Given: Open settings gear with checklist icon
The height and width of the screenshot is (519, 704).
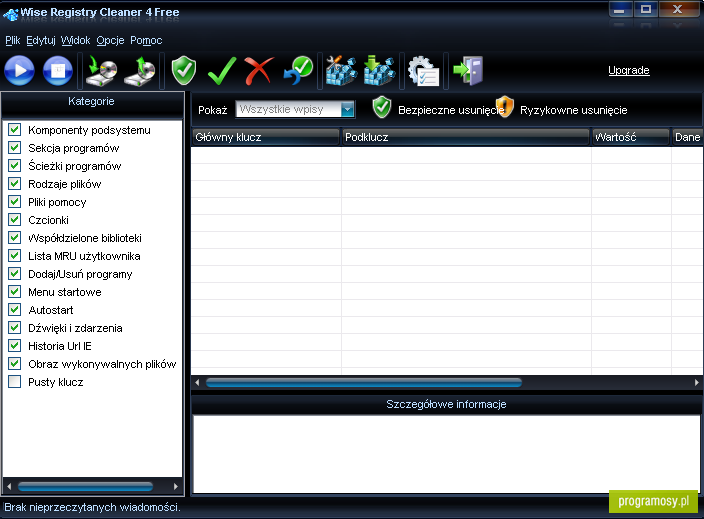Looking at the screenshot, I should [423, 70].
